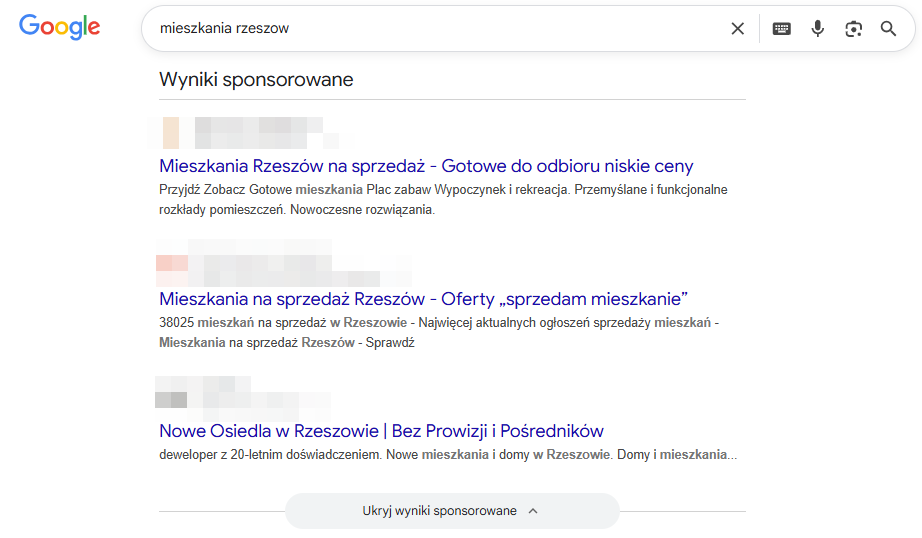Clear the search query with the X icon
The height and width of the screenshot is (538, 922).
click(738, 29)
